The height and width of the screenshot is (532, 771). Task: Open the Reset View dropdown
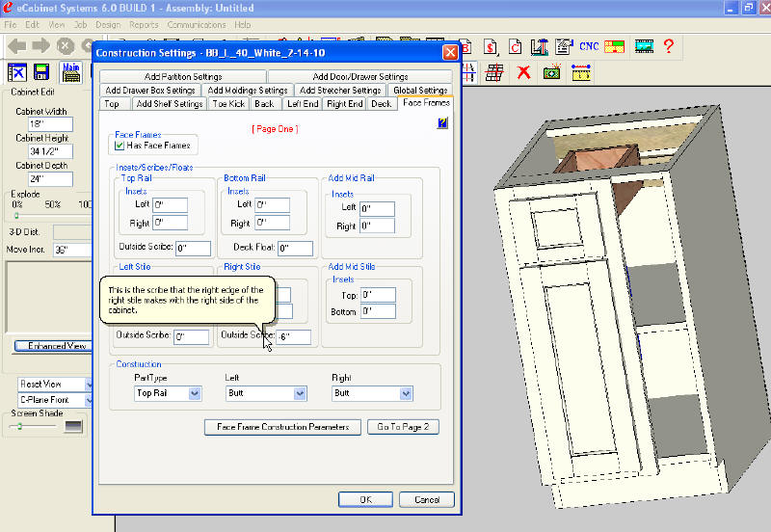(55, 384)
